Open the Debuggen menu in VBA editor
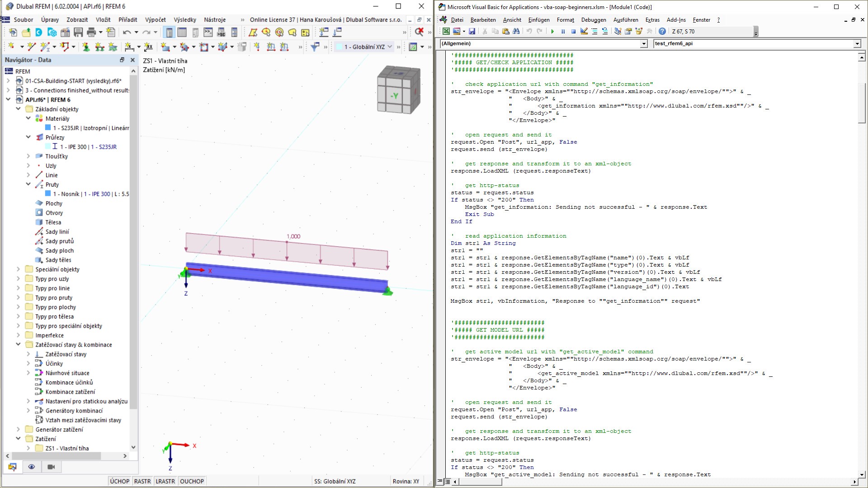Screen dimensions: 868x488 click(593, 20)
